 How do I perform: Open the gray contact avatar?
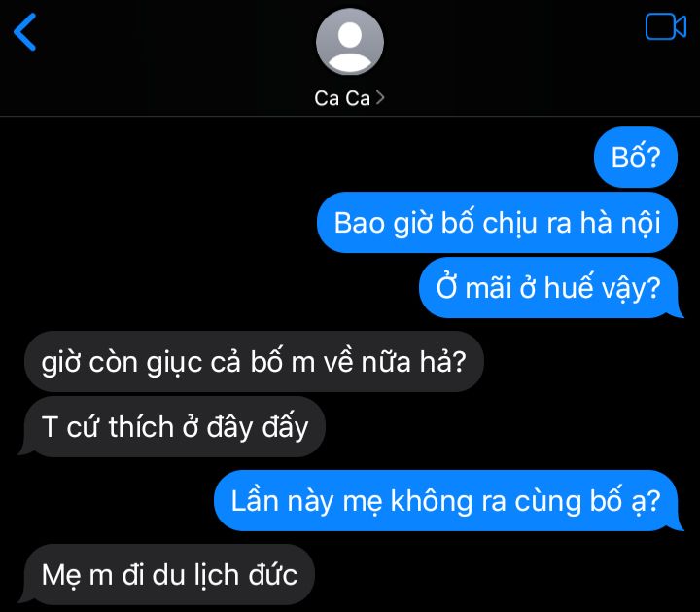click(x=350, y=42)
